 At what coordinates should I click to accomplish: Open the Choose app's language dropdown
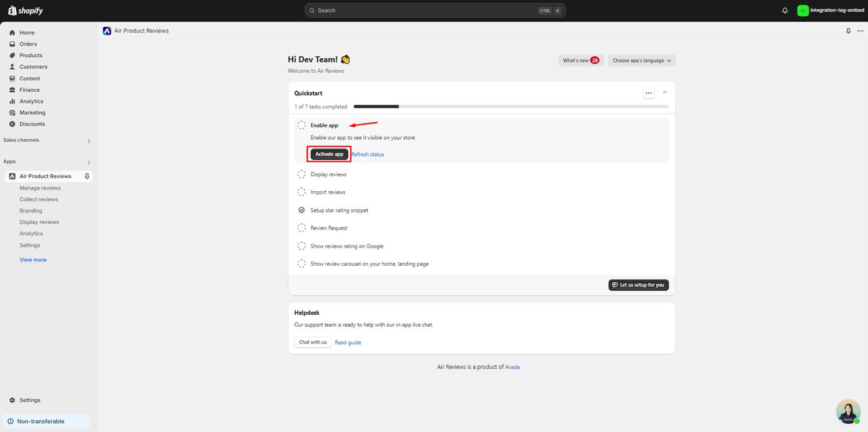pyautogui.click(x=641, y=61)
